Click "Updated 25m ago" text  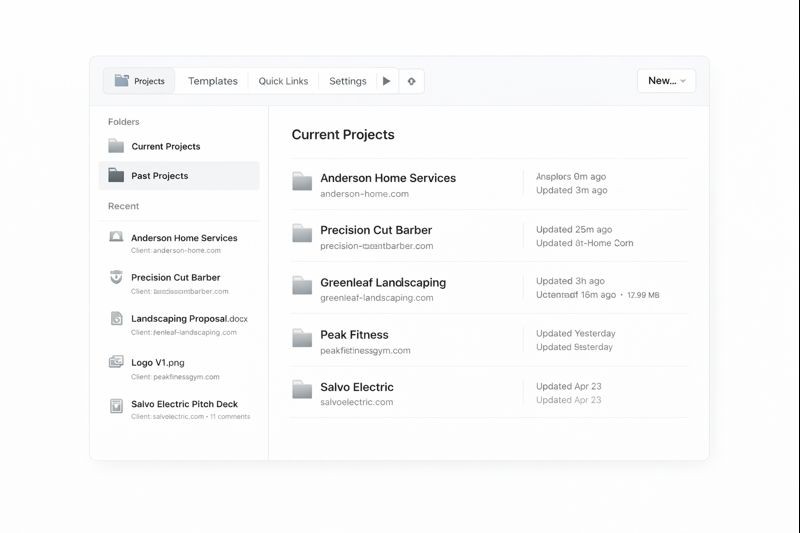click(574, 230)
